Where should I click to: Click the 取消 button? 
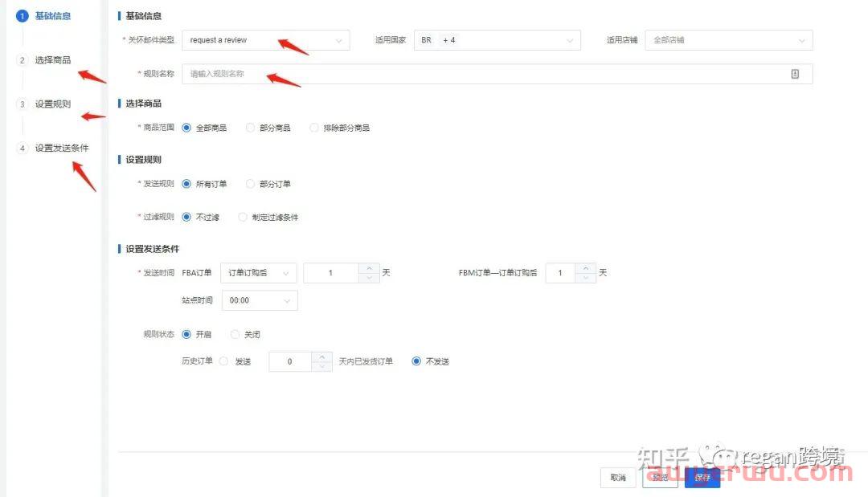coord(618,478)
